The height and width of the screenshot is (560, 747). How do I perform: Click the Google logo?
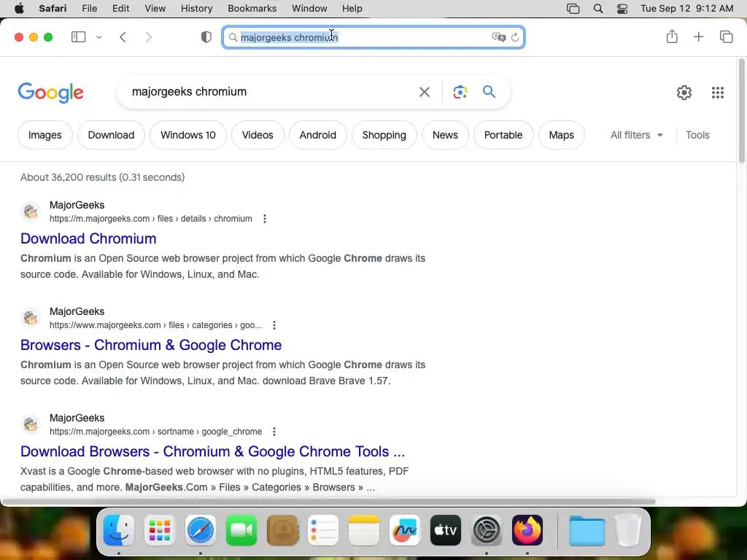50,93
